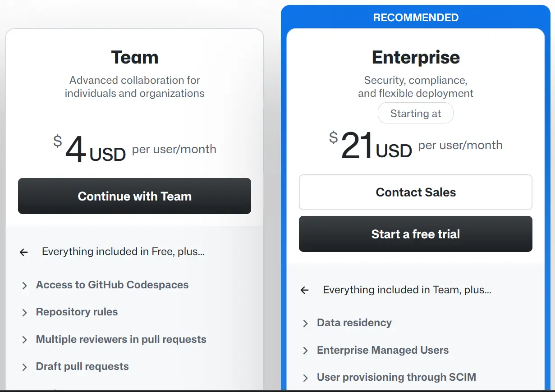The width and height of the screenshot is (555, 392).
Task: Start a free Enterprise trial
Action: click(x=415, y=234)
